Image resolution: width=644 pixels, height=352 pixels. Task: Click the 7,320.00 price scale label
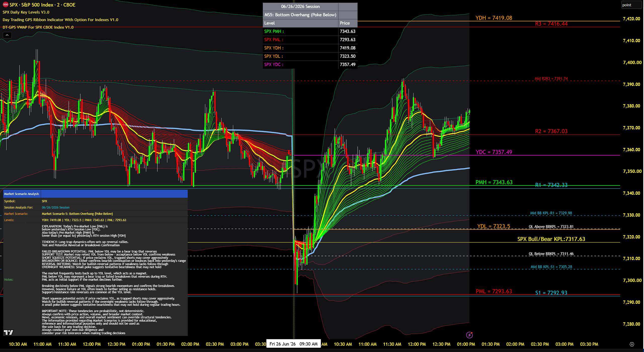click(x=631, y=237)
